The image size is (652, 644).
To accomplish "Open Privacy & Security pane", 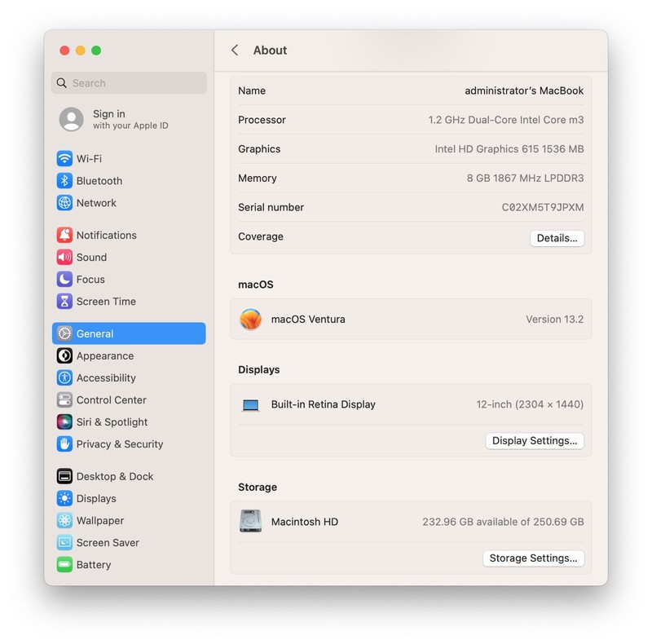I will tap(129, 444).
